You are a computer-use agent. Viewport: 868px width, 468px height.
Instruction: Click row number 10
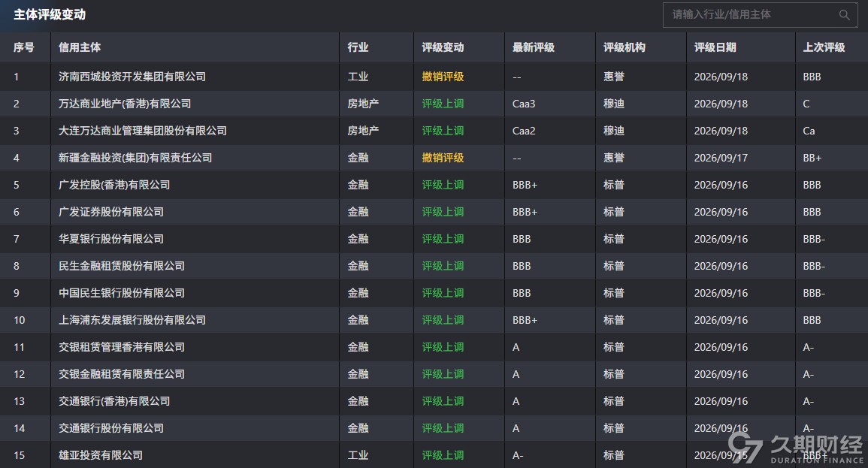(x=20, y=320)
